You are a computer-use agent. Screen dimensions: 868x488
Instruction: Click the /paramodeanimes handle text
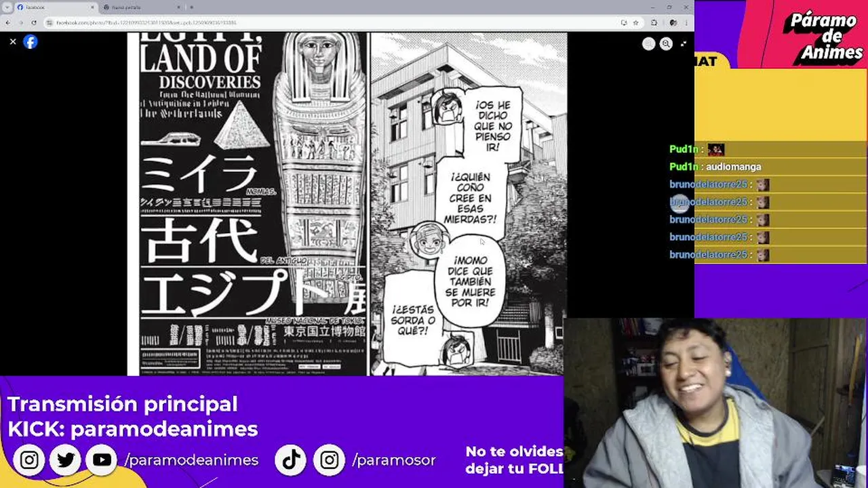click(x=191, y=460)
